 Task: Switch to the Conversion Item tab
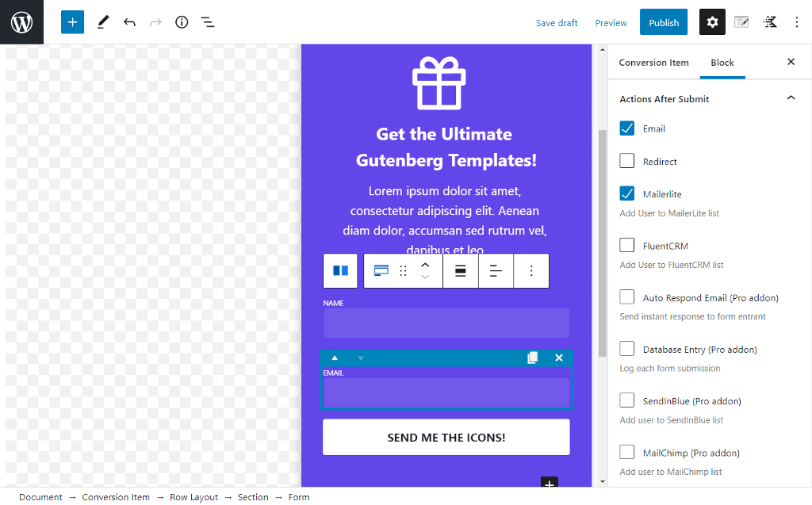(653, 63)
